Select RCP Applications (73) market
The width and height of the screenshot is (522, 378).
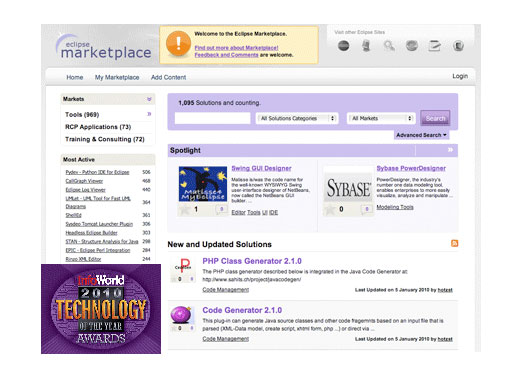tap(98, 127)
